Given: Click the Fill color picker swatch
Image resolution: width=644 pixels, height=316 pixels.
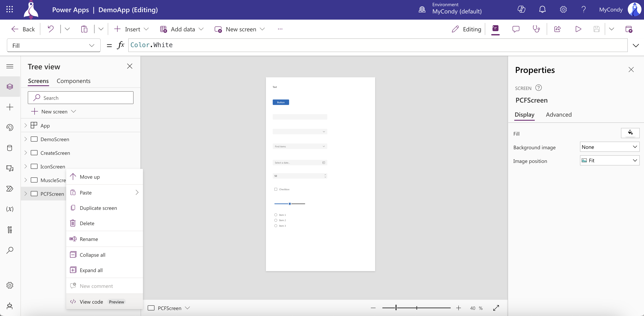Looking at the screenshot, I should point(630,133).
